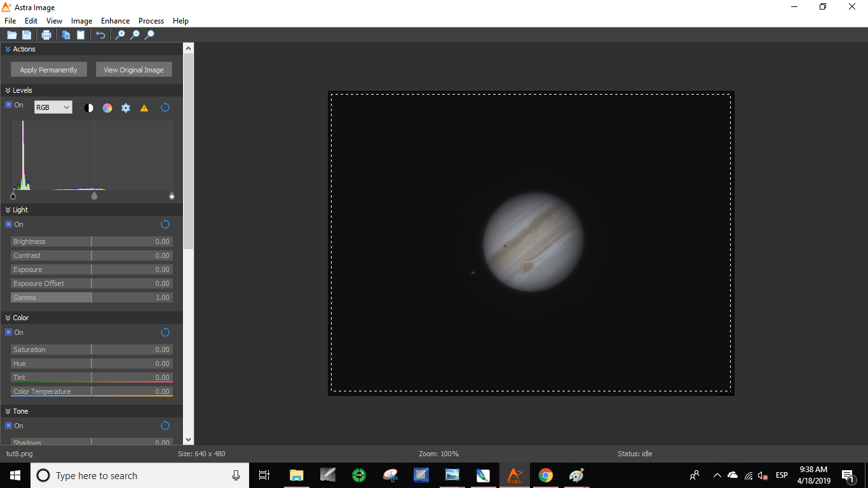This screenshot has height=488, width=868.
Task: Click the black-and-white contrast icon in Levels
Action: pyautogui.click(x=89, y=108)
